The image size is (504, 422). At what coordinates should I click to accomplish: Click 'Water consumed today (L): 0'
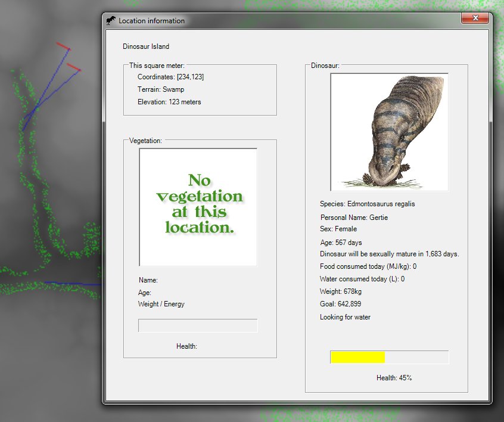tap(362, 279)
